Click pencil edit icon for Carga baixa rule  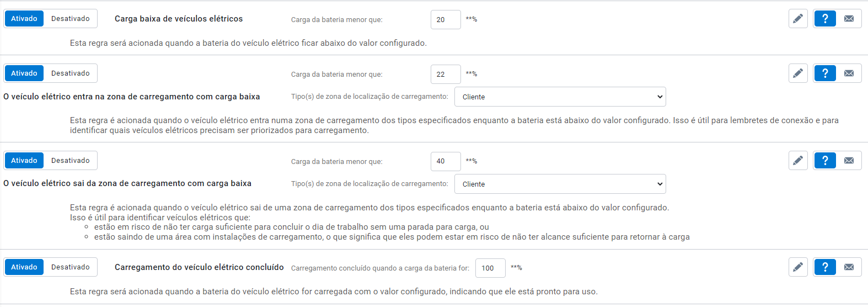click(x=798, y=19)
